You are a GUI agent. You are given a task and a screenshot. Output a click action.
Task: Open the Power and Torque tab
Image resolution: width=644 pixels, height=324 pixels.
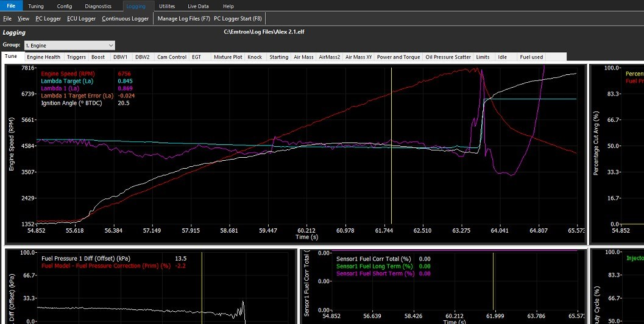398,57
